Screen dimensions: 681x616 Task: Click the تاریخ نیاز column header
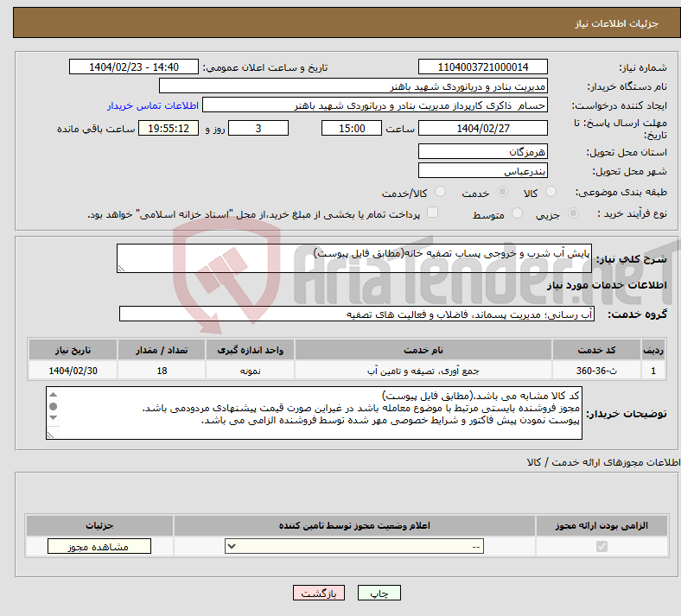tap(73, 350)
